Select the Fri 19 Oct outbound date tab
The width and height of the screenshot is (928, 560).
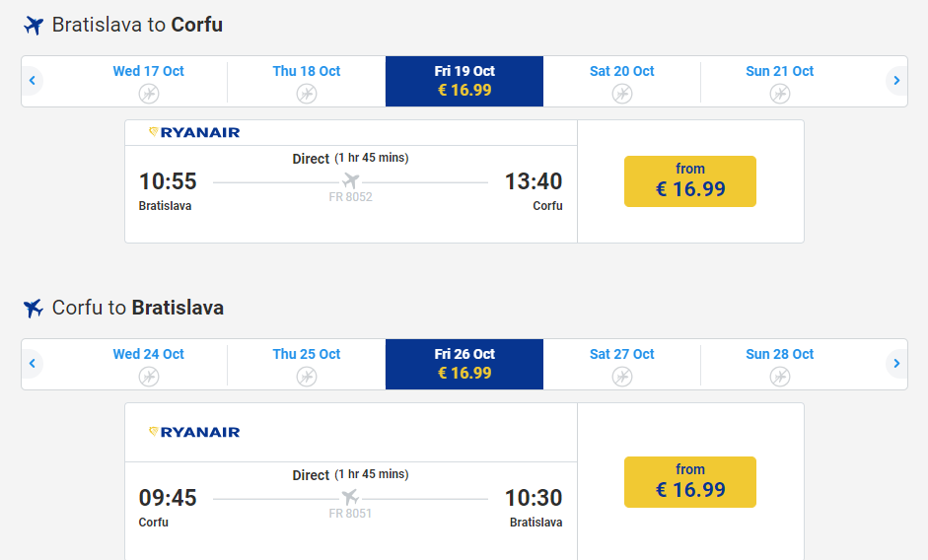464,81
